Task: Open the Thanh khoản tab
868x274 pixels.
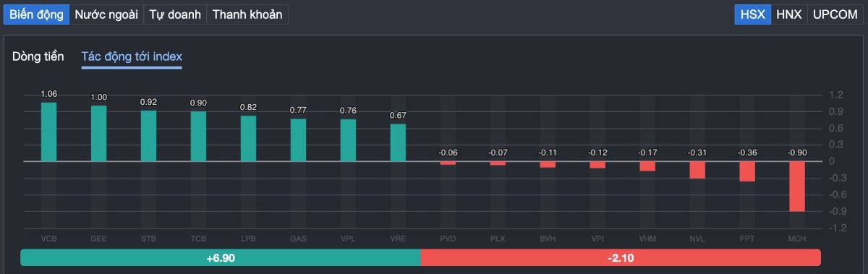Action: (x=247, y=14)
